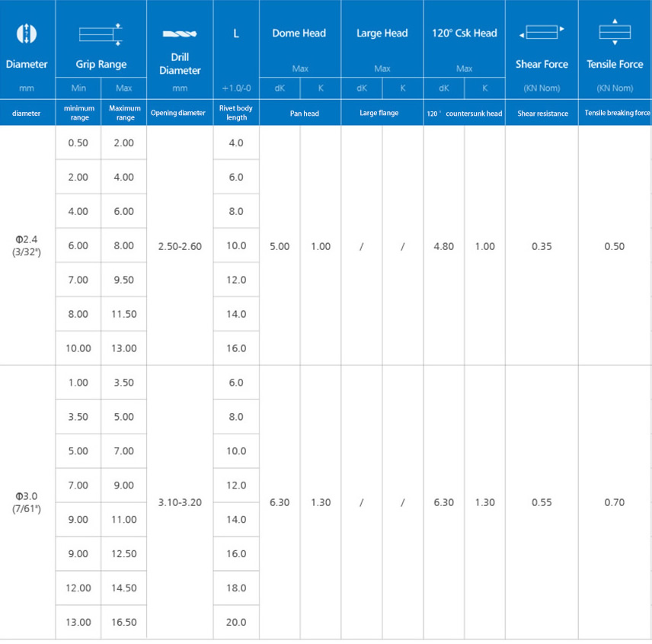
Task: Select the 11.50 maximum grip range cell
Action: tap(124, 314)
